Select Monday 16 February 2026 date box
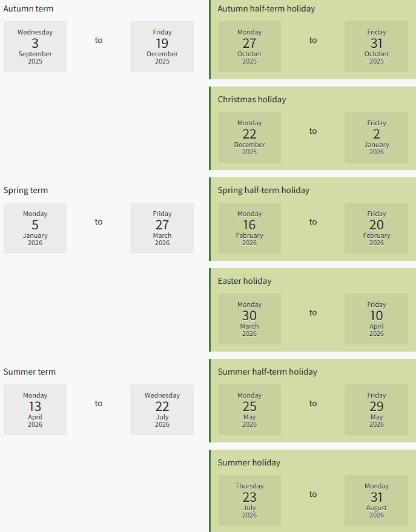Screen dimensions: 416x532 point(249,228)
